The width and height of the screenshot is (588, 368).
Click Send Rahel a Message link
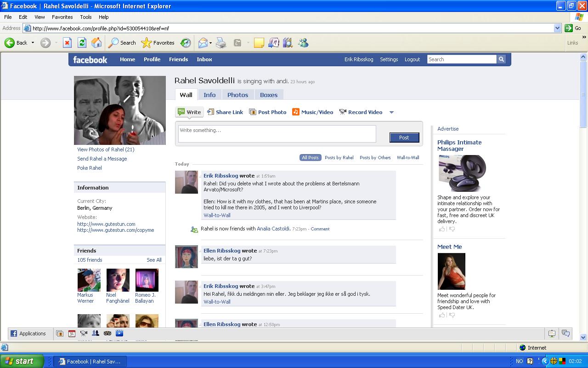point(102,159)
